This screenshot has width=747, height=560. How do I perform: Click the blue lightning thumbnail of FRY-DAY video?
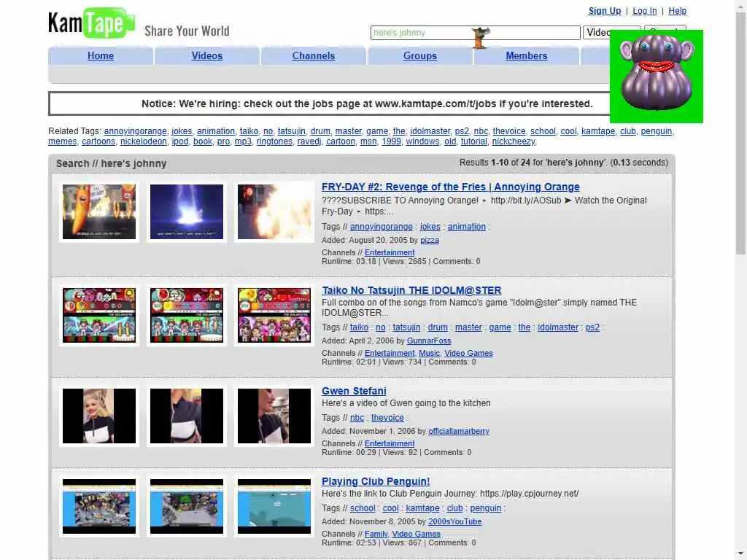click(187, 212)
